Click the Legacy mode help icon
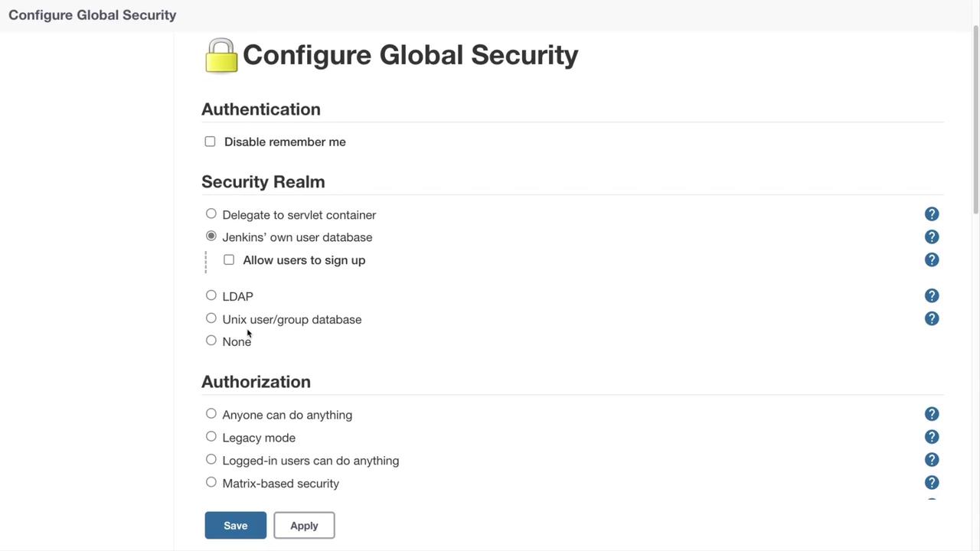980x551 pixels. (x=932, y=437)
